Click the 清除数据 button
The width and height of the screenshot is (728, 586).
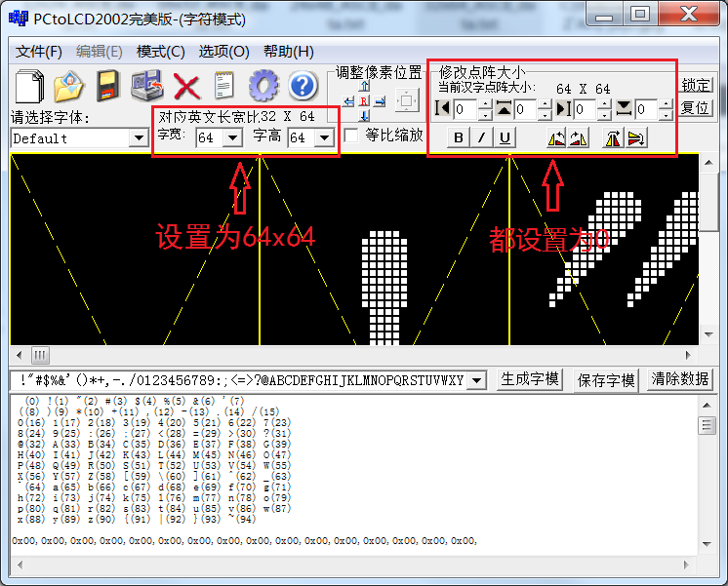(x=680, y=379)
